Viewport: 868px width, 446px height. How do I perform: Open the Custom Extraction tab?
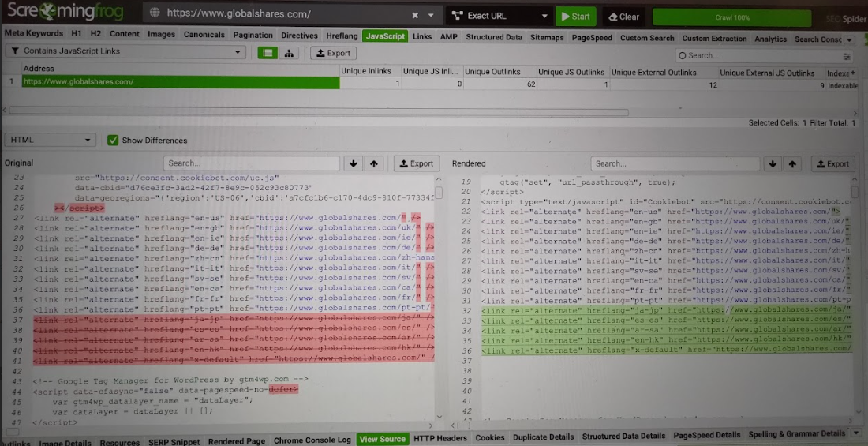point(714,39)
